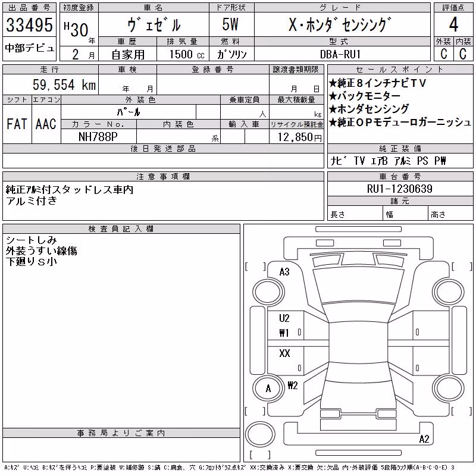Click equipment list ナビ TV エアB
Image resolution: width=476 pixels, height=476 pixels.
pyautogui.click(x=359, y=161)
